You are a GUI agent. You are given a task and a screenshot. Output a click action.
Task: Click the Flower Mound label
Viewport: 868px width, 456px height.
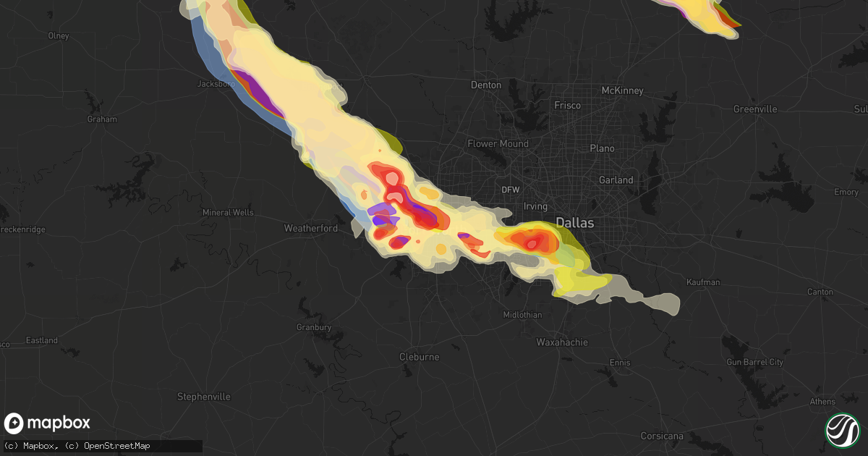click(498, 144)
